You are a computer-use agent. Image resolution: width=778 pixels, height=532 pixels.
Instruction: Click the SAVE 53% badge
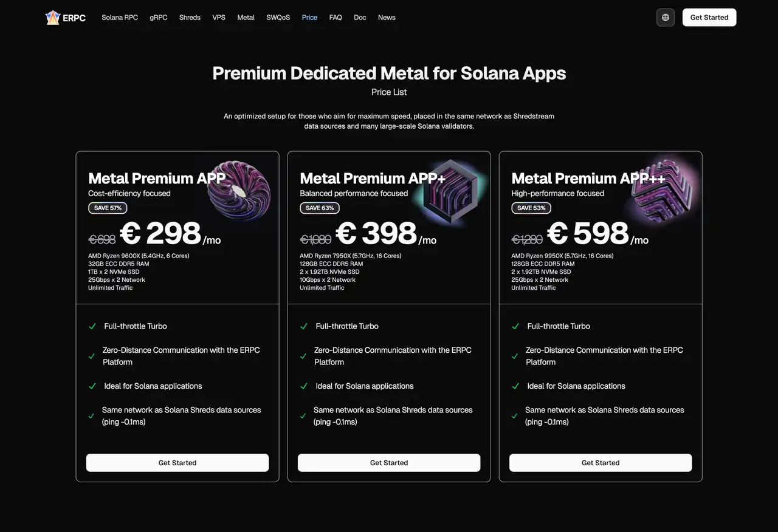coord(531,208)
